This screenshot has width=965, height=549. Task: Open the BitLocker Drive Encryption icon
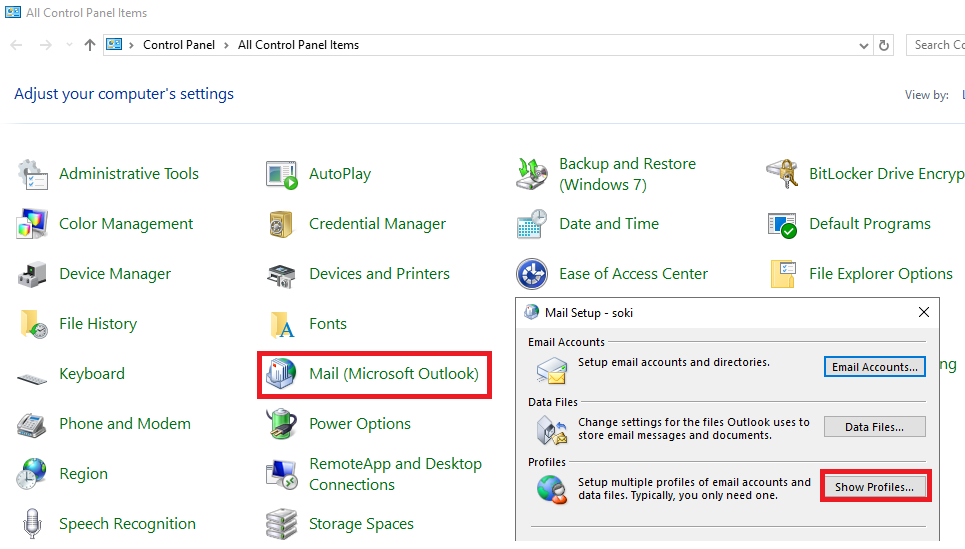click(782, 174)
